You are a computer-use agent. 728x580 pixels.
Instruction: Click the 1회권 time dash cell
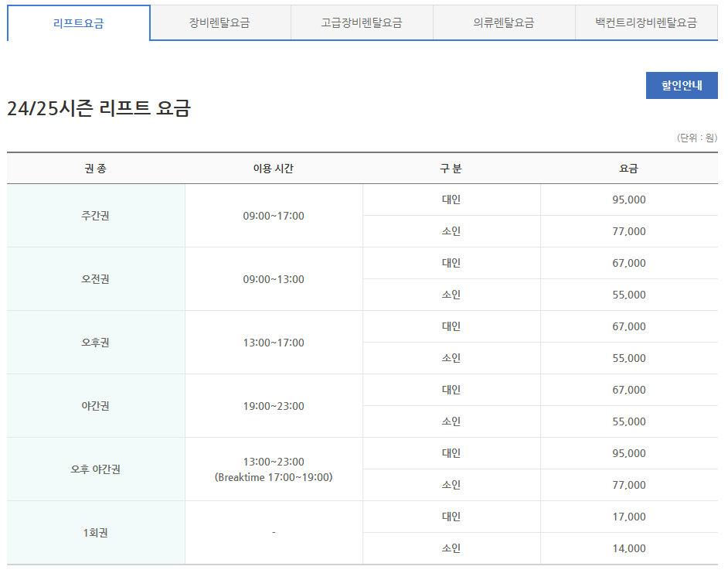coord(274,533)
